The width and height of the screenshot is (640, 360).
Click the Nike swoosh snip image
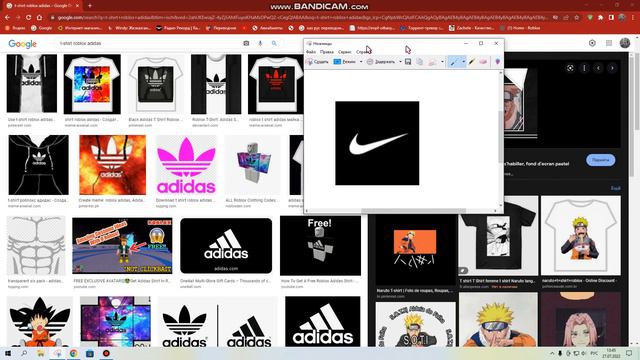(x=377, y=143)
